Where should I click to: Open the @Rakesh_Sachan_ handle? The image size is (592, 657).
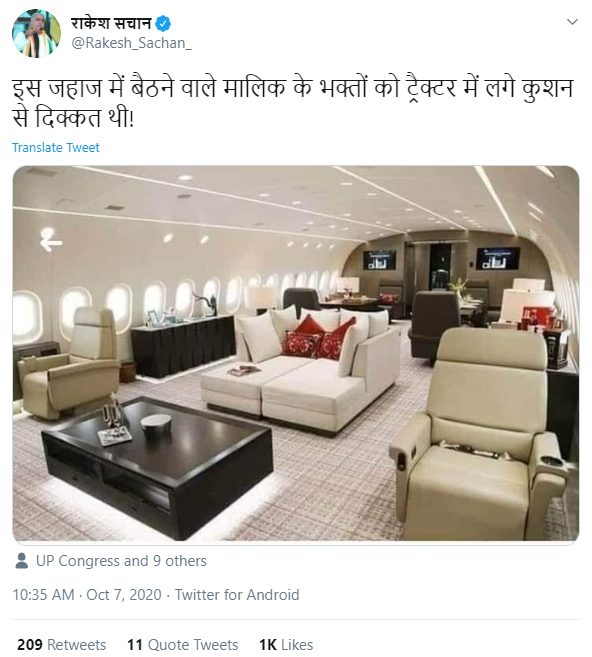tap(132, 43)
